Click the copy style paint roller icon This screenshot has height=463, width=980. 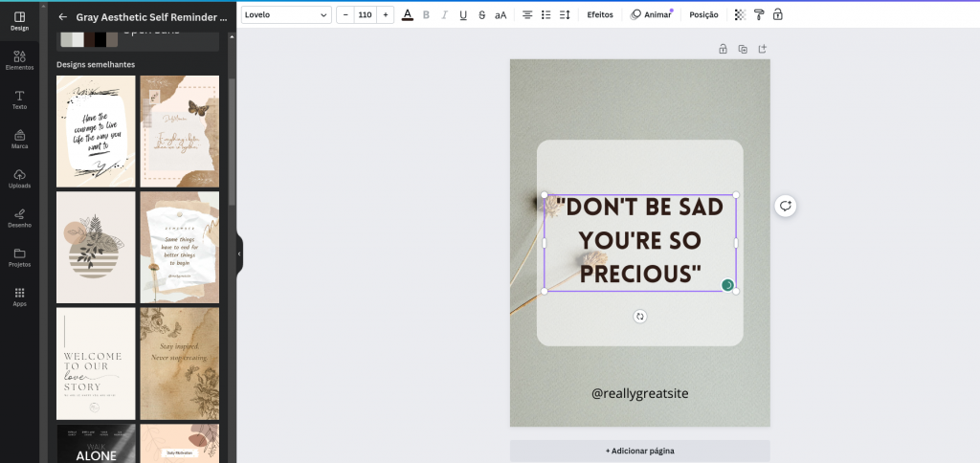(758, 14)
